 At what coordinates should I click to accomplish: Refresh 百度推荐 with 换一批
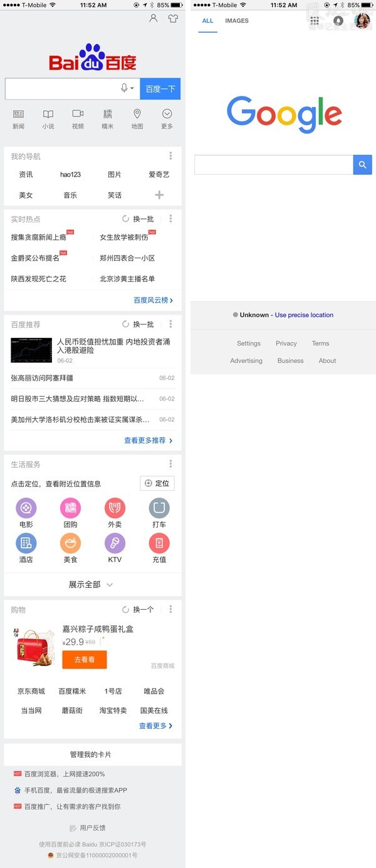click(138, 324)
